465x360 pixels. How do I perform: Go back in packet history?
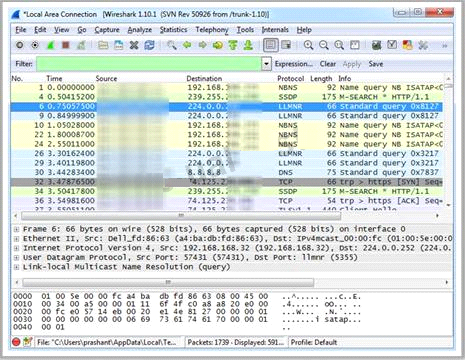187,45
